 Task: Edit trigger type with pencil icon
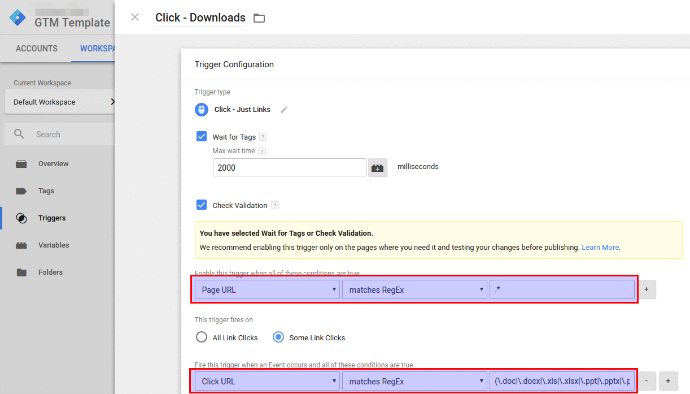[284, 110]
